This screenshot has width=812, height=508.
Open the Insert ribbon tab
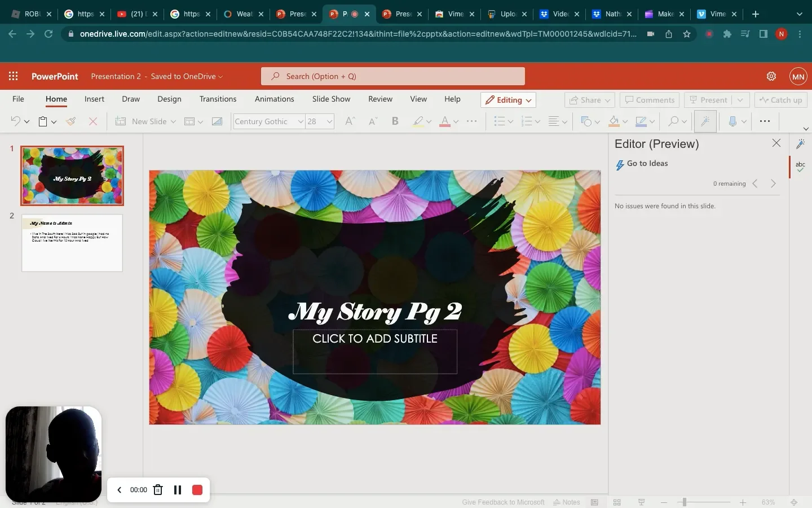tap(94, 99)
